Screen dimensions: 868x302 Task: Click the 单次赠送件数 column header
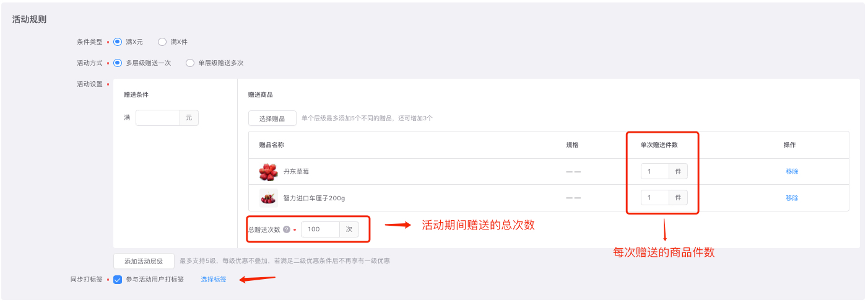pyautogui.click(x=662, y=144)
